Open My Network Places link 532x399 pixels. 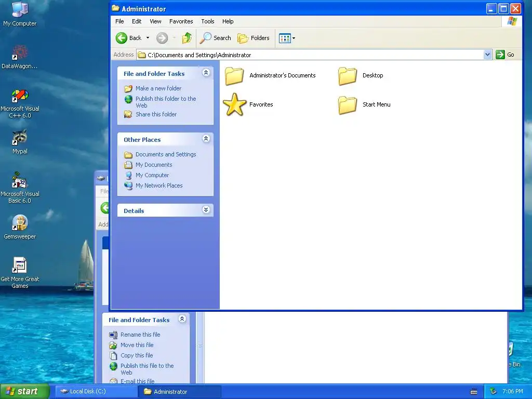coord(159,185)
